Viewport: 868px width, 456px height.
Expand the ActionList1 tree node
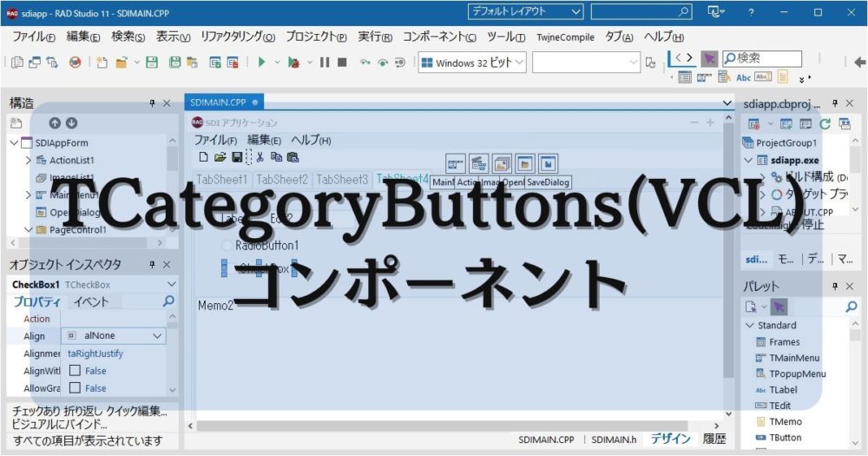pos(28,161)
